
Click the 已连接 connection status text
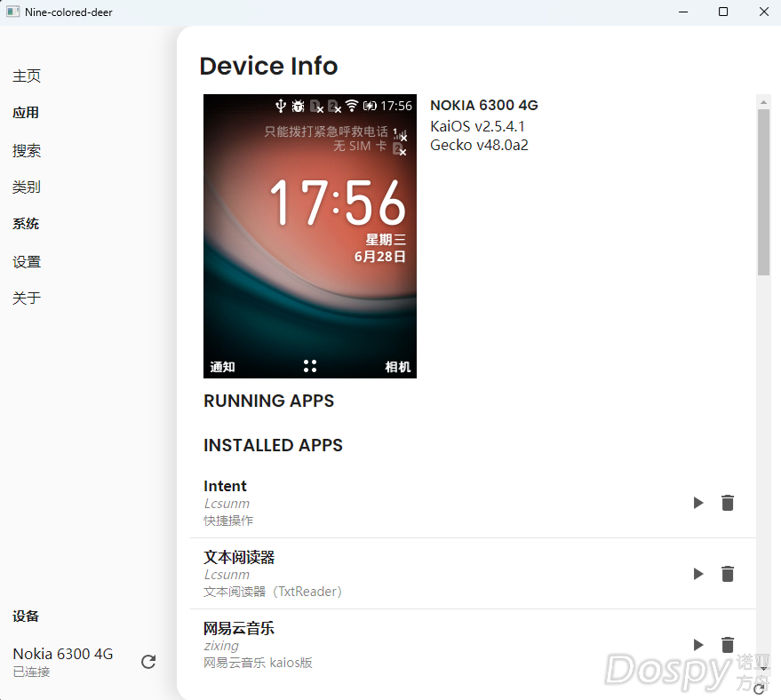(x=31, y=672)
